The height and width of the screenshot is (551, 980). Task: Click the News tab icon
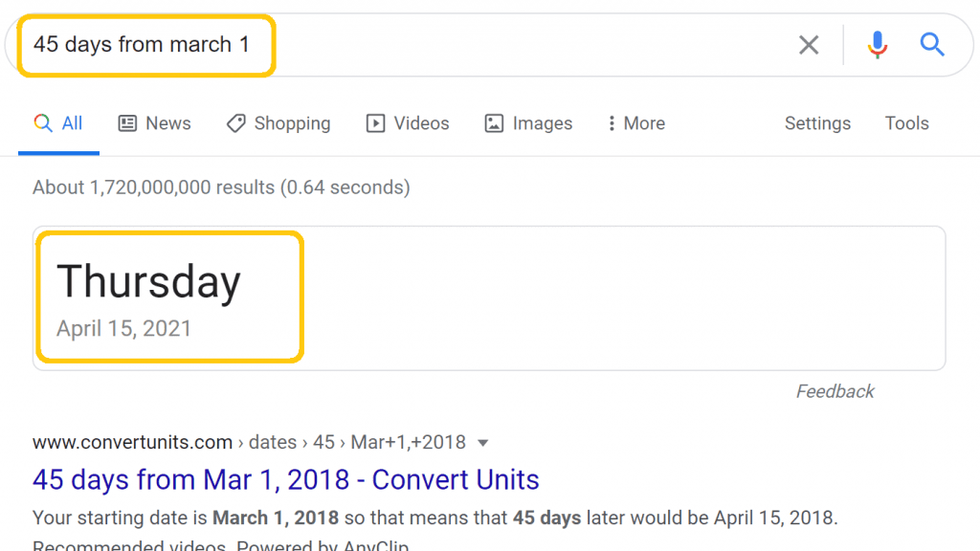pos(127,123)
